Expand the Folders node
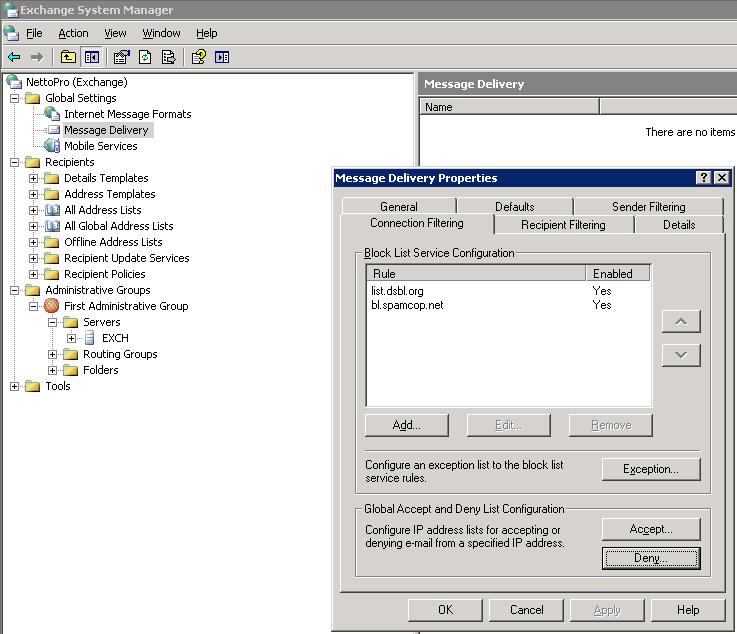The height and width of the screenshot is (634, 737). tap(53, 370)
